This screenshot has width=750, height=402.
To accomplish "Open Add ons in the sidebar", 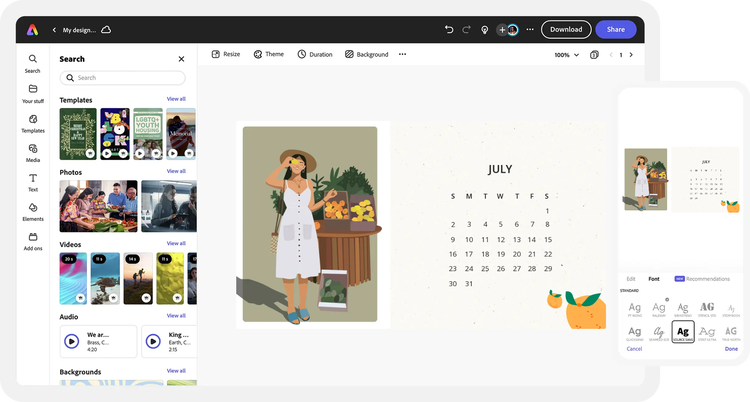I will coord(33,242).
